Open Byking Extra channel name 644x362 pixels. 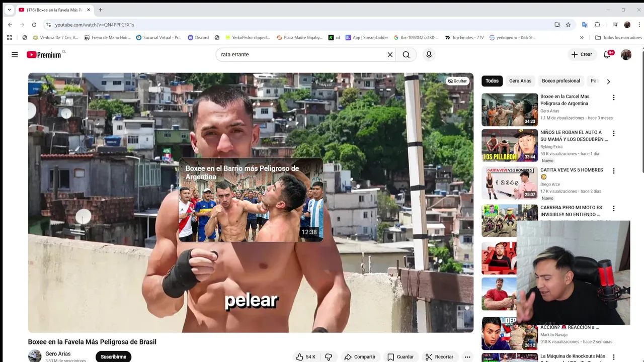point(551,147)
